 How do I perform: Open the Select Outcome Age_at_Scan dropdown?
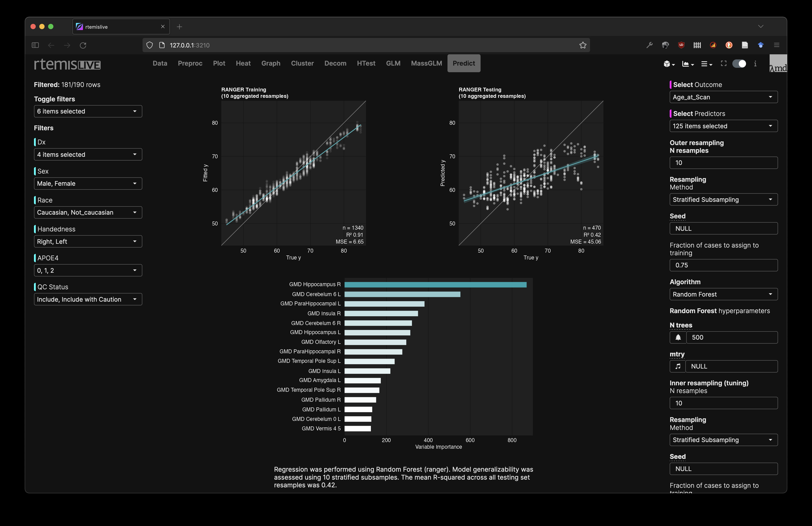pyautogui.click(x=723, y=97)
